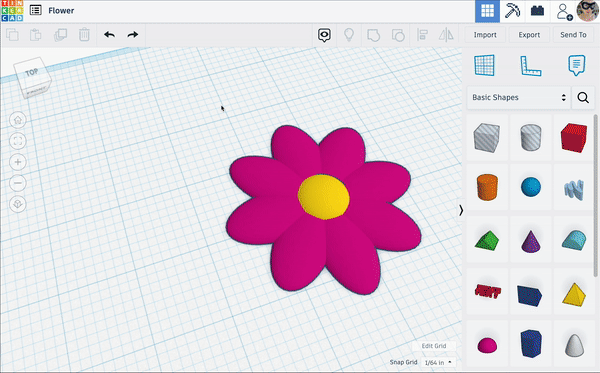Click the Redo arrow icon

pyautogui.click(x=133, y=35)
